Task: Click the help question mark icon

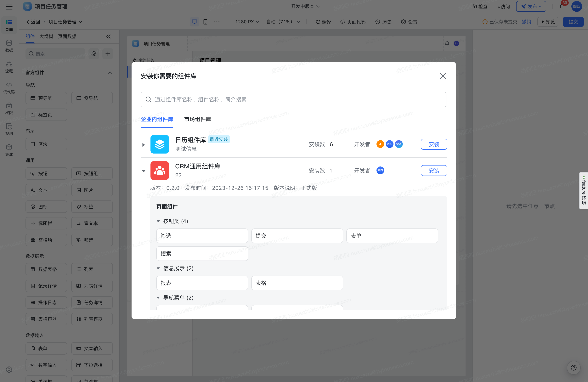Action: 574,368
